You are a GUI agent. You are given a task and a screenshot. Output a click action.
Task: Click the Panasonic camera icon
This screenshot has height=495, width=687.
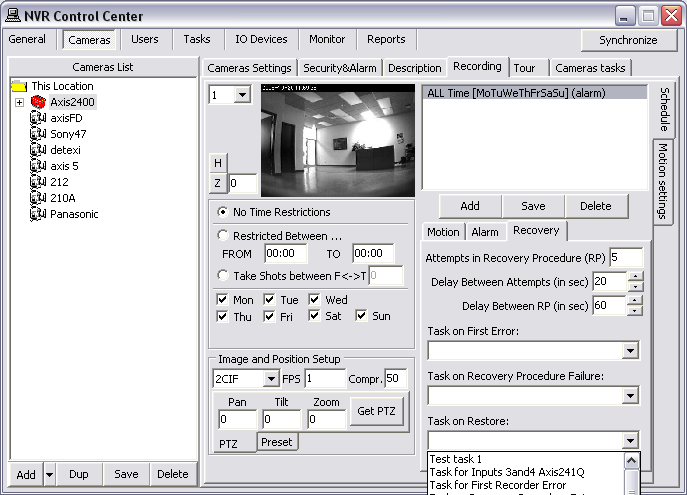pyautogui.click(x=39, y=214)
